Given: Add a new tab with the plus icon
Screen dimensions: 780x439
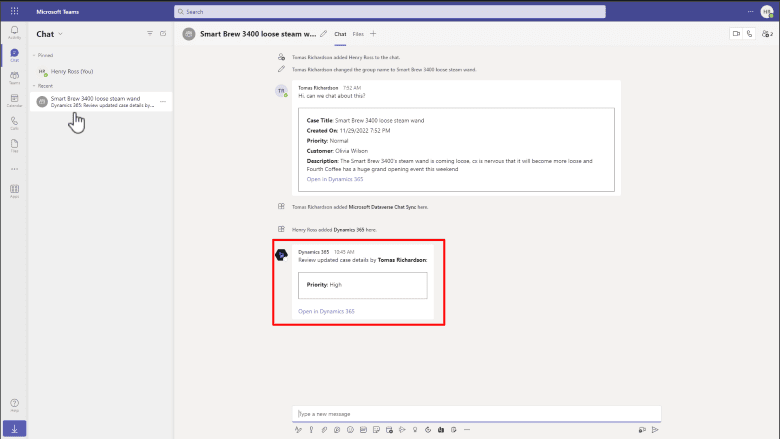Looking at the screenshot, I should [373, 34].
